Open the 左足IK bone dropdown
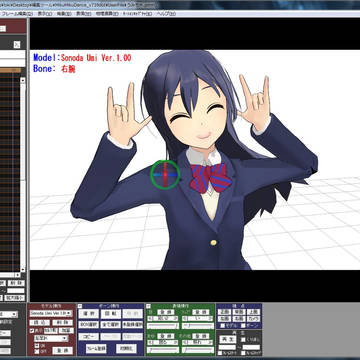 [51, 338]
